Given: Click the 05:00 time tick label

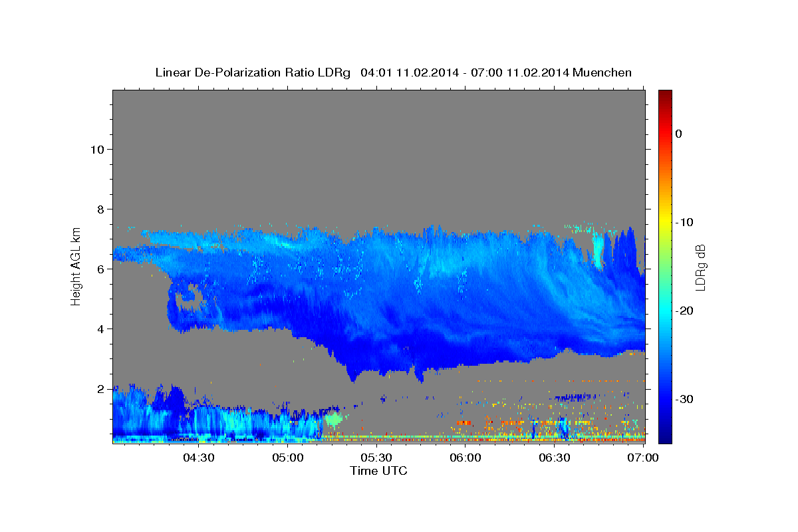Looking at the screenshot, I should pyautogui.click(x=289, y=458).
